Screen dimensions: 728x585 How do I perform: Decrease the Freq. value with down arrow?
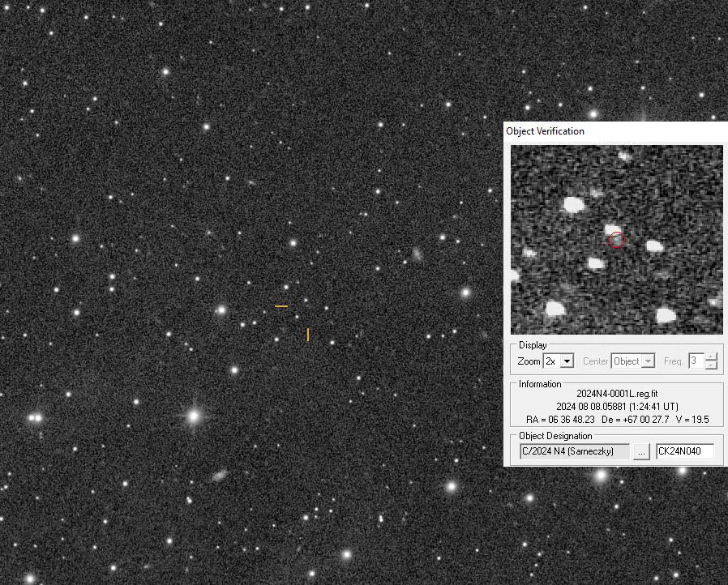712,365
